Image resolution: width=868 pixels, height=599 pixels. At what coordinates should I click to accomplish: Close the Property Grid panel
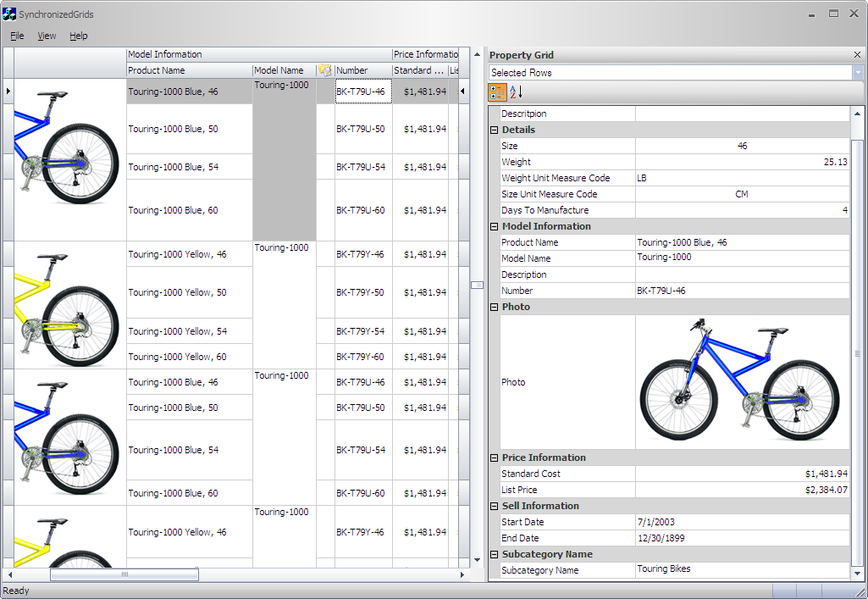pos(857,55)
